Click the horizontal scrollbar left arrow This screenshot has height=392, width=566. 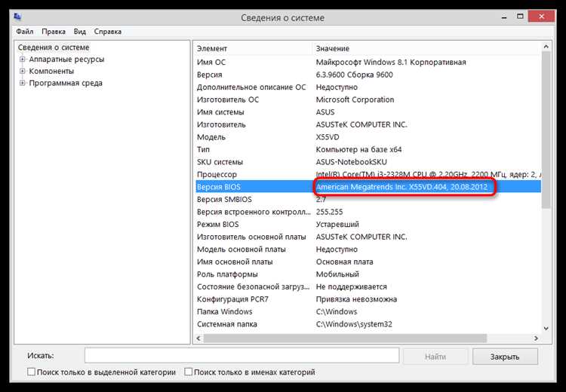tap(198, 338)
